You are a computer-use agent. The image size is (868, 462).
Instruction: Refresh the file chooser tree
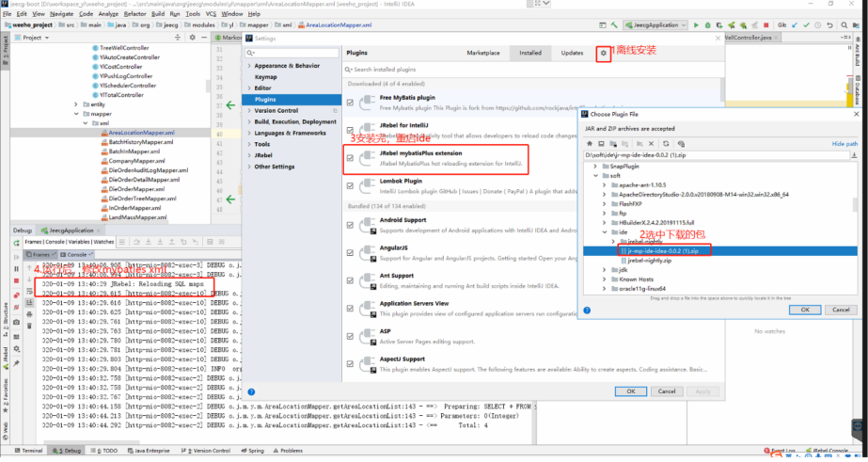pyautogui.click(x=666, y=143)
